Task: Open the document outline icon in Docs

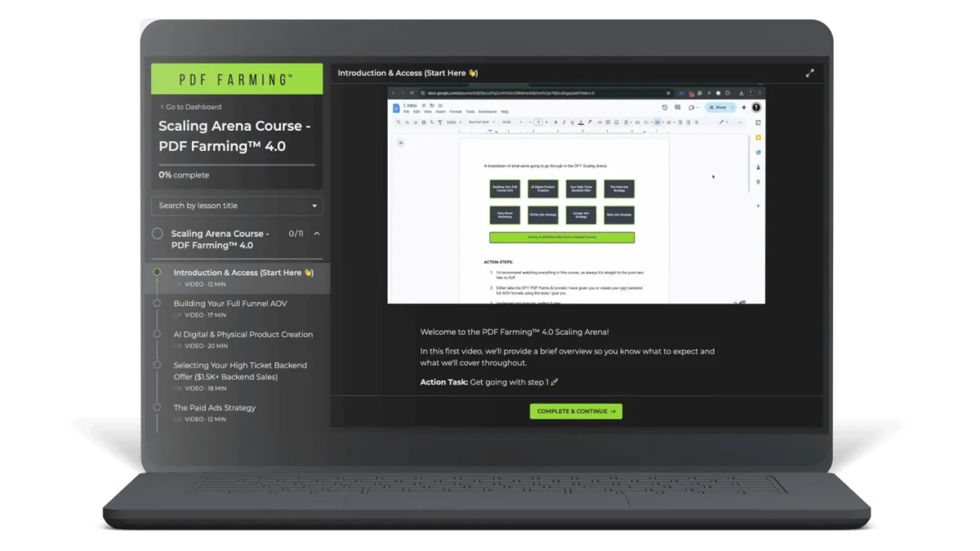Action: pos(400,143)
